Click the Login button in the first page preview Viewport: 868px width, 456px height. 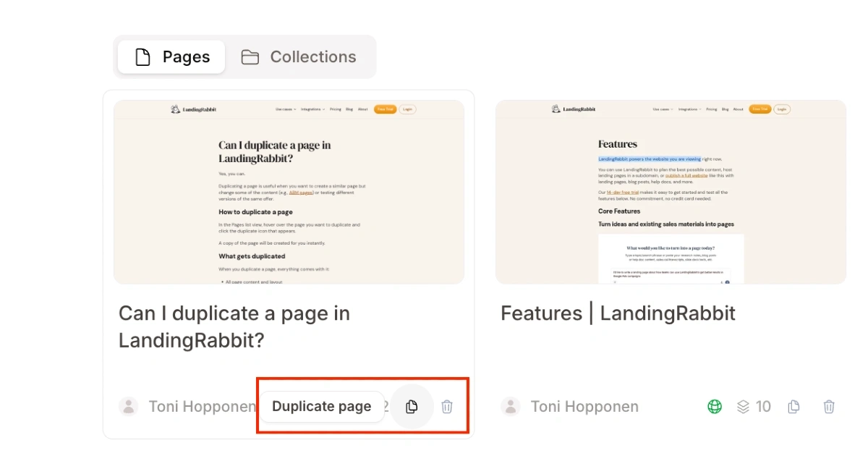pos(407,109)
